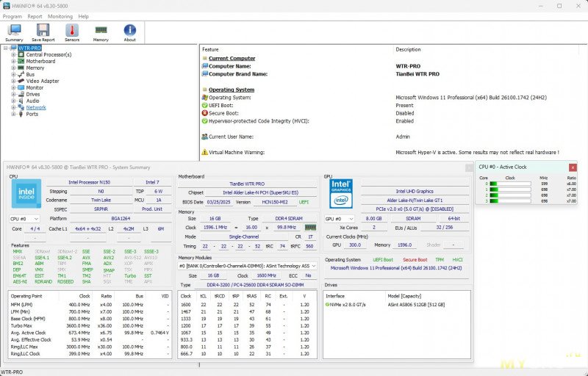Image resolution: width=588 pixels, height=376 pixels.
Task: Click the Intel Graphics GPU logo
Action: 341,194
